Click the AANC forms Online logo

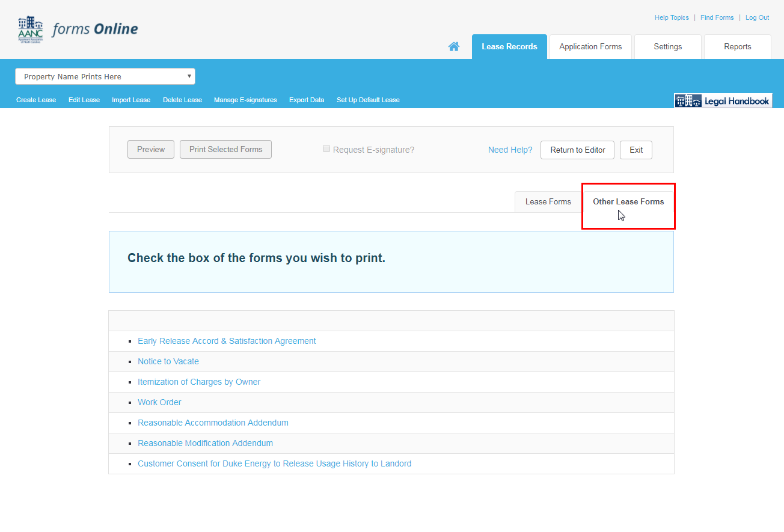pos(78,29)
